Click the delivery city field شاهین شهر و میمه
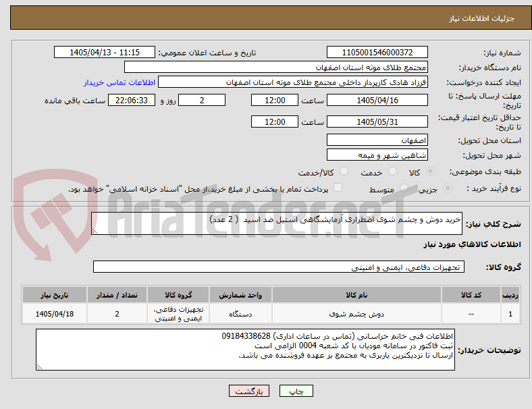Screen dimensions: 532x409 pos(377,155)
